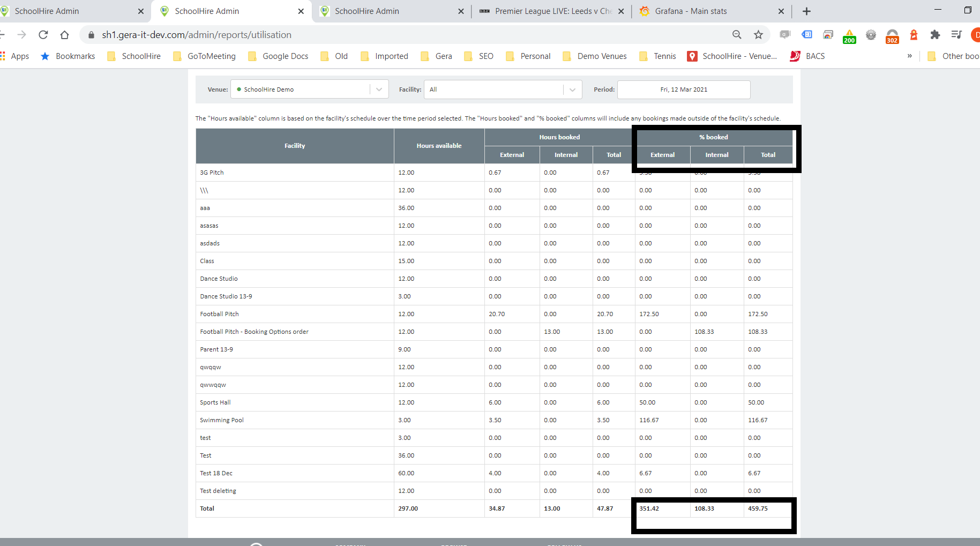The height and width of the screenshot is (546, 980).
Task: Show hidden bookmarks with the chevron
Action: (909, 56)
